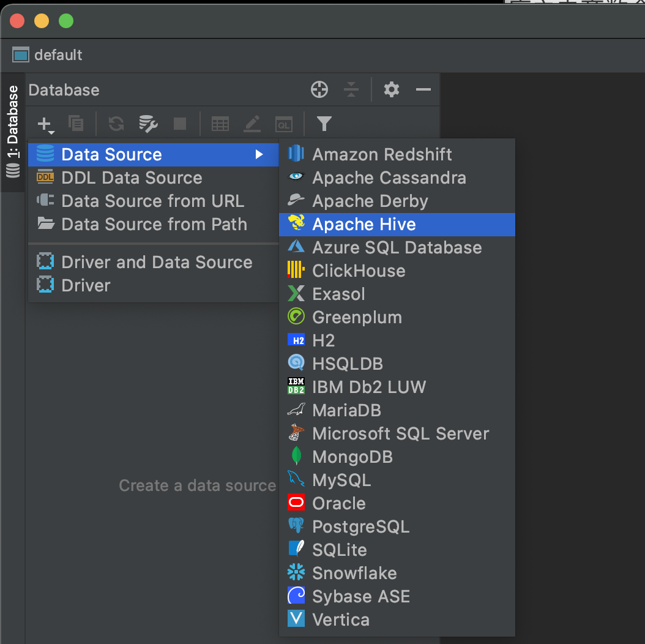
Task: Hide the Database panel with minus icon
Action: tap(423, 89)
